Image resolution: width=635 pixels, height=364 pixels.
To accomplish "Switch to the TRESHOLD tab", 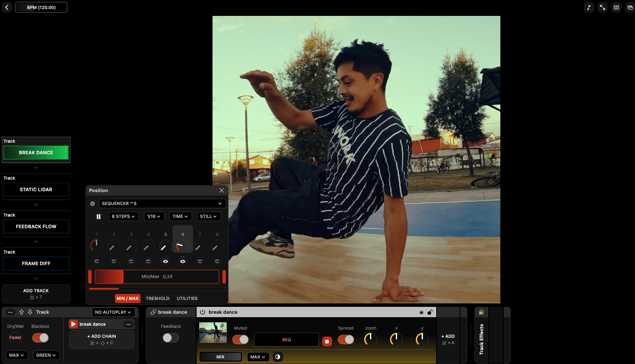I will (157, 298).
